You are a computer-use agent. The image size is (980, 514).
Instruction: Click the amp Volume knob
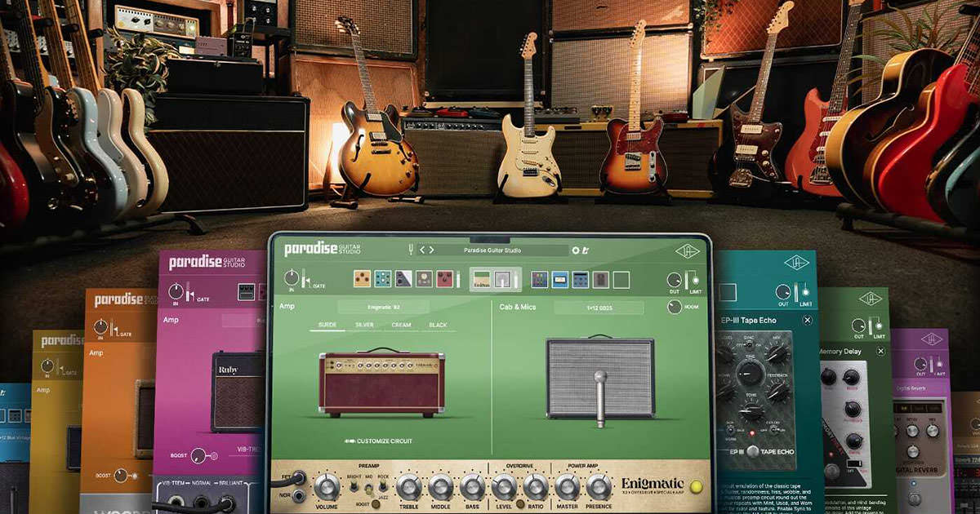pos(327,487)
